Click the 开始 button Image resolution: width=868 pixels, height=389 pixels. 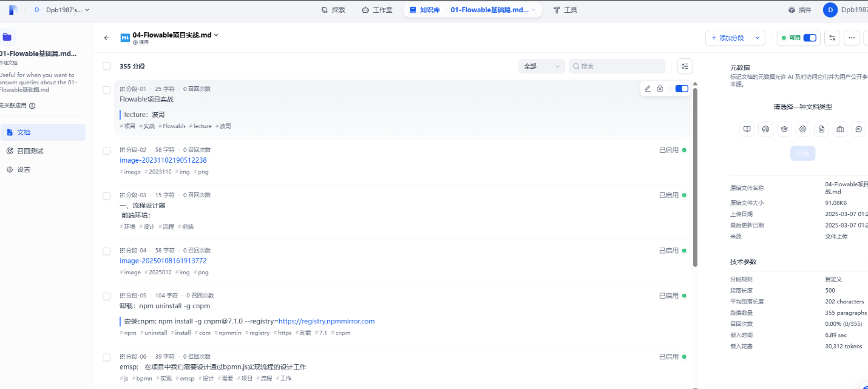802,154
